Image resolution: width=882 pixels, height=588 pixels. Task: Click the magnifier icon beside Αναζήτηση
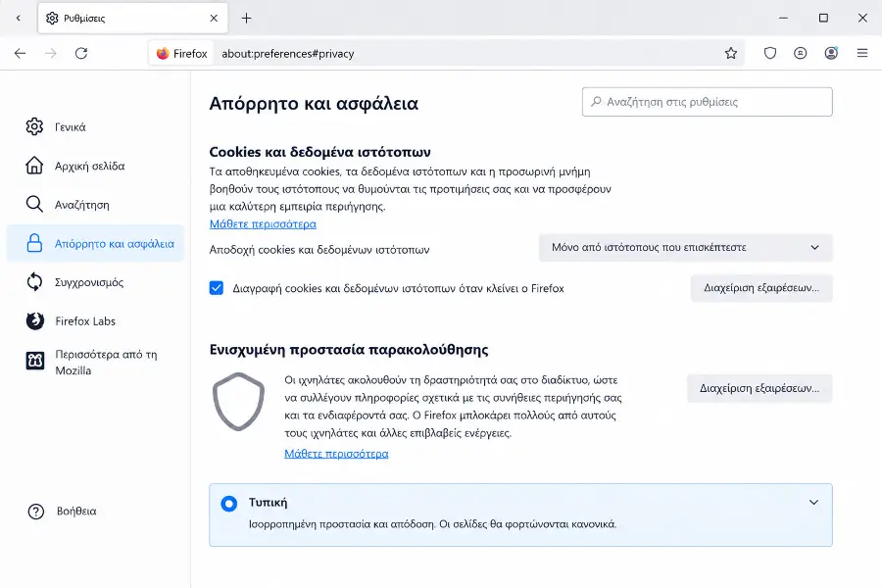click(34, 204)
